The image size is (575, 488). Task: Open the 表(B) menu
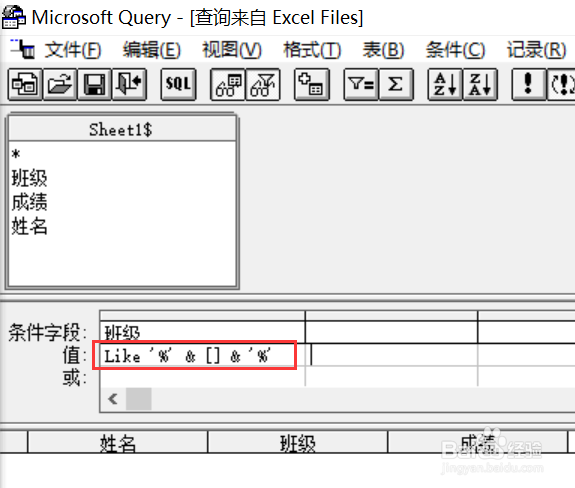point(384,50)
